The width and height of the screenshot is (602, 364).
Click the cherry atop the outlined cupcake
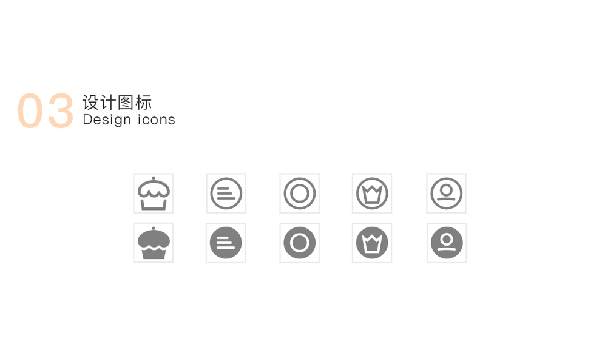pos(154,178)
